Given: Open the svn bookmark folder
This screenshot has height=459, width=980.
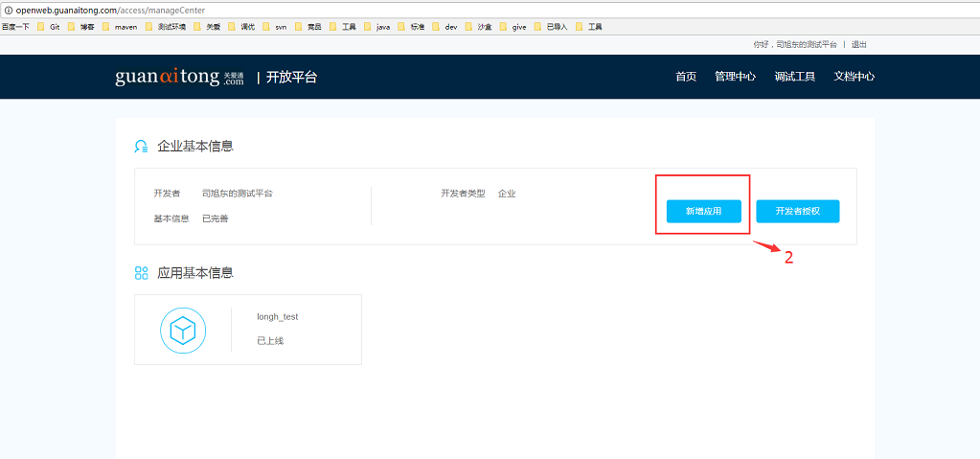Looking at the screenshot, I should coord(274,27).
